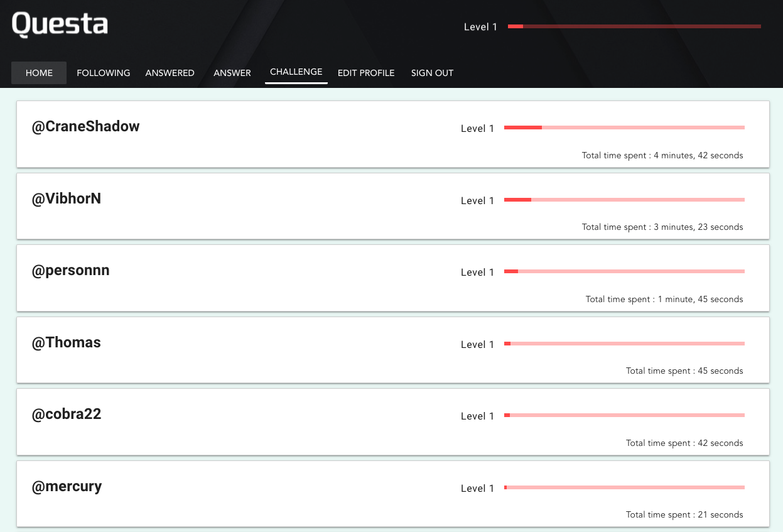Click the header level progress bar

point(634,26)
